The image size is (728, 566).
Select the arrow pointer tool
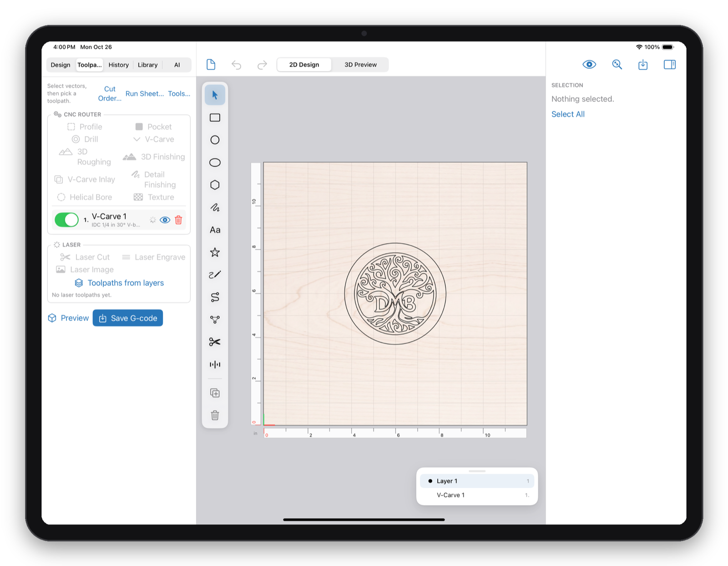coord(215,95)
